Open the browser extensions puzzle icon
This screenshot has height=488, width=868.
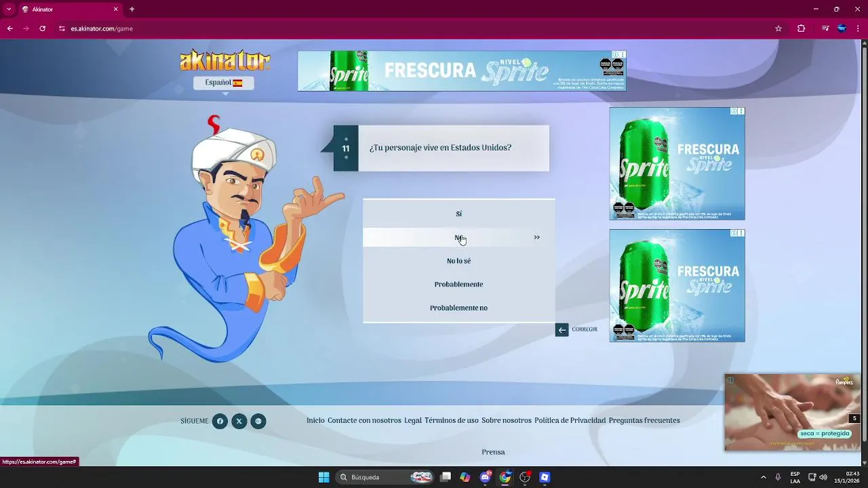801,28
